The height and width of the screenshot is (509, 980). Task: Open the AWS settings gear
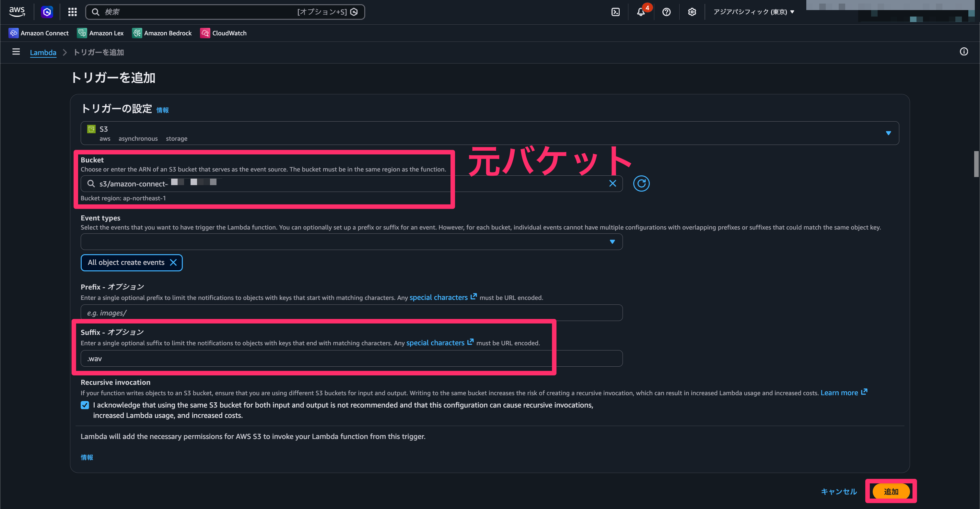click(692, 12)
